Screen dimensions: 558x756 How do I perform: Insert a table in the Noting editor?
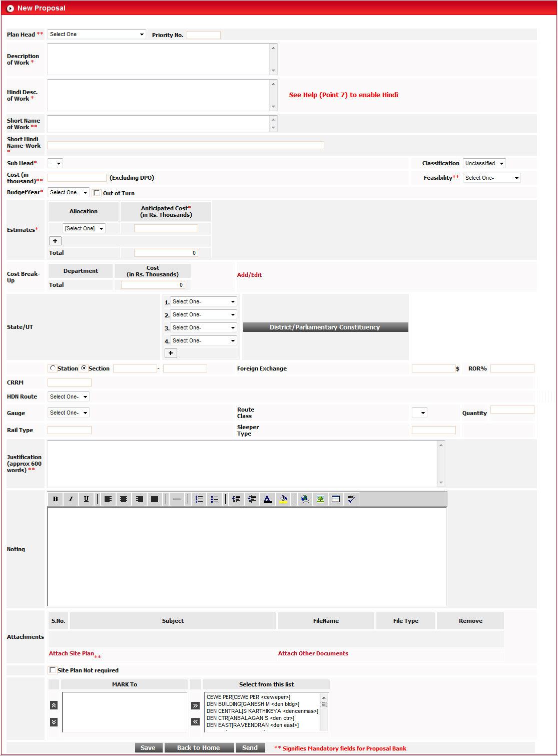coord(336,499)
